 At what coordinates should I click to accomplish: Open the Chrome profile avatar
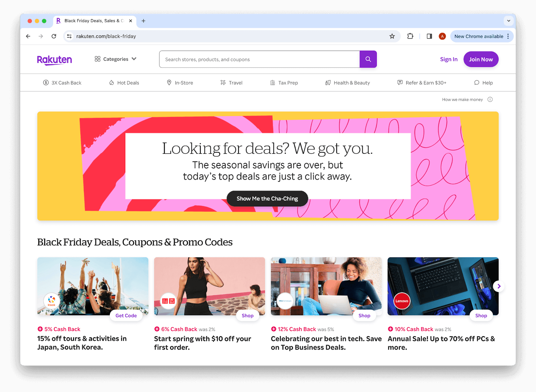tap(442, 36)
